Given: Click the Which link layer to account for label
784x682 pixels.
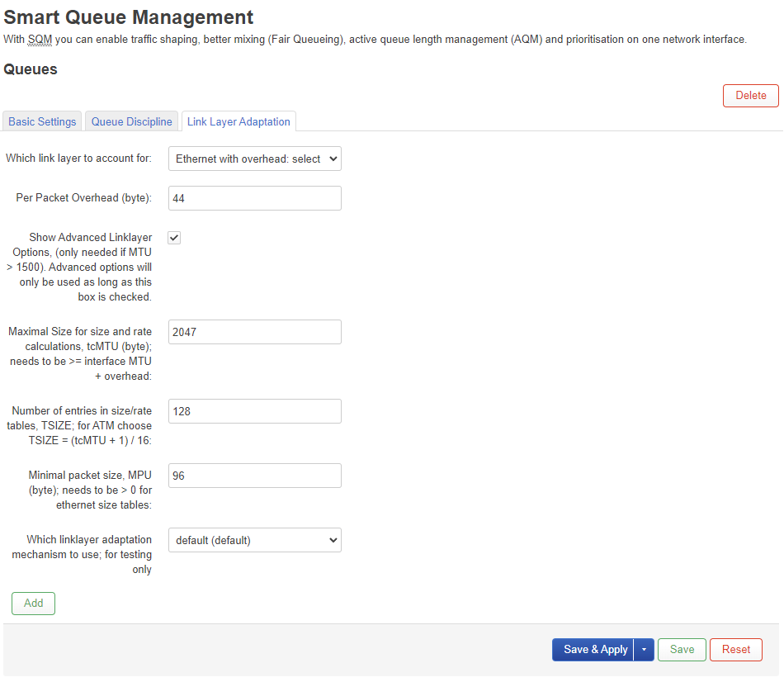Looking at the screenshot, I should pyautogui.click(x=78, y=158).
